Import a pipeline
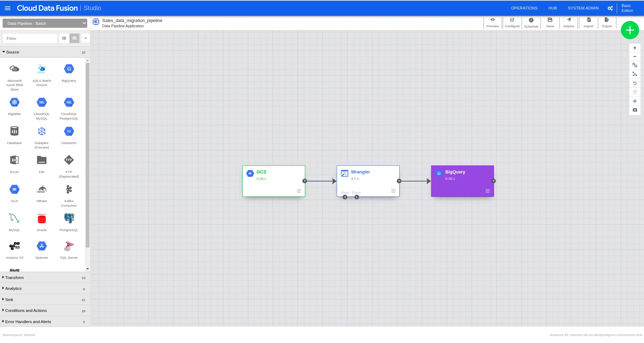 click(x=588, y=23)
